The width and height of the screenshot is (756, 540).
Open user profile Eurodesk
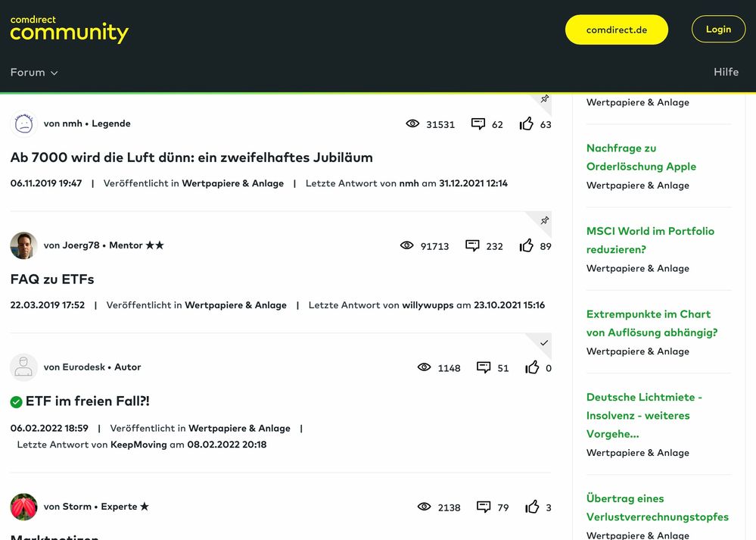pyautogui.click(x=84, y=367)
